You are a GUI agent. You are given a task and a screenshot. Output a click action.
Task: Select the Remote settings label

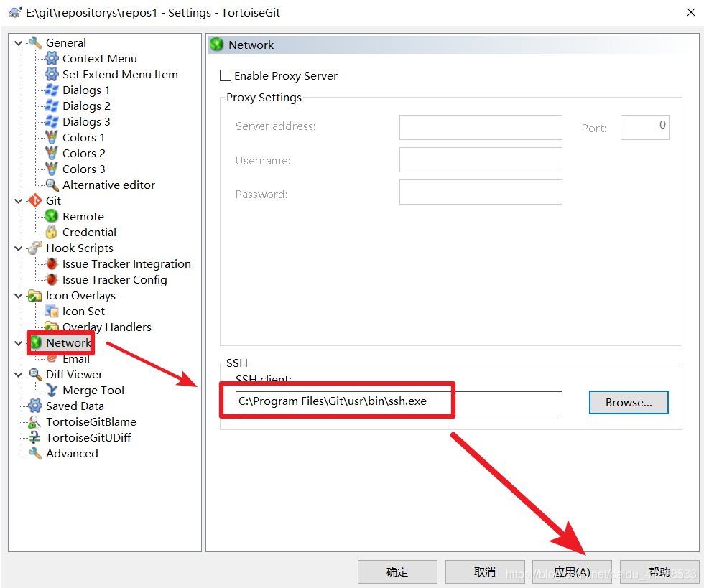coord(83,216)
